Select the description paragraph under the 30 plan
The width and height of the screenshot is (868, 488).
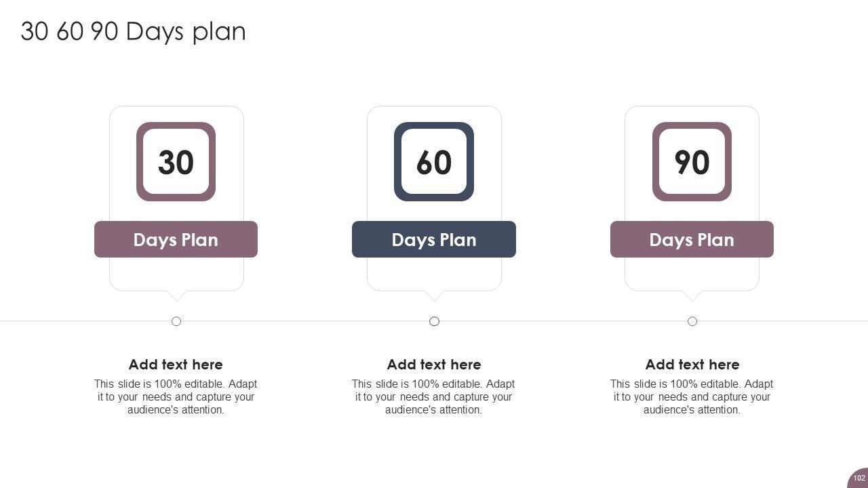(x=176, y=397)
